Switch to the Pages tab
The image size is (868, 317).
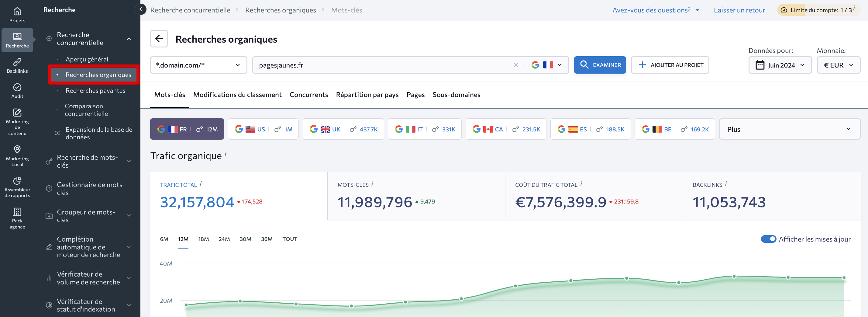point(415,95)
